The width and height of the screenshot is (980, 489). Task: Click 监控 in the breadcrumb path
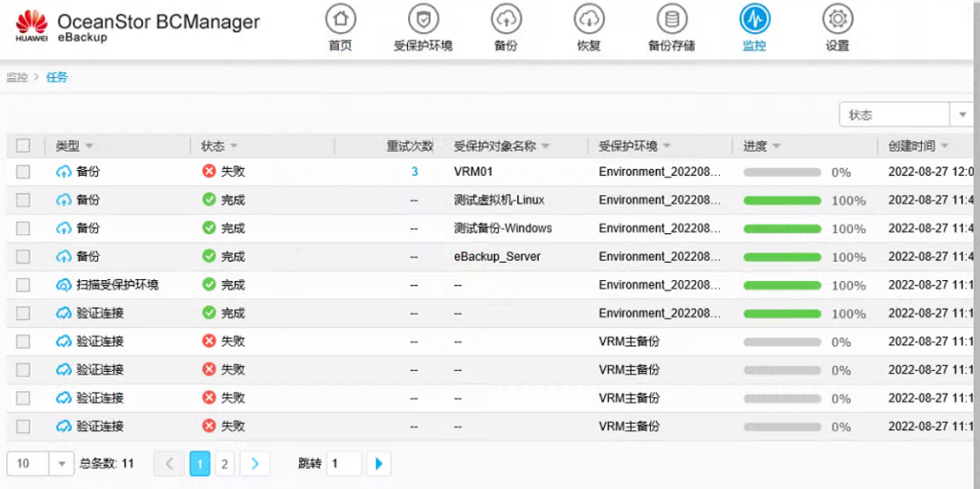click(x=17, y=77)
